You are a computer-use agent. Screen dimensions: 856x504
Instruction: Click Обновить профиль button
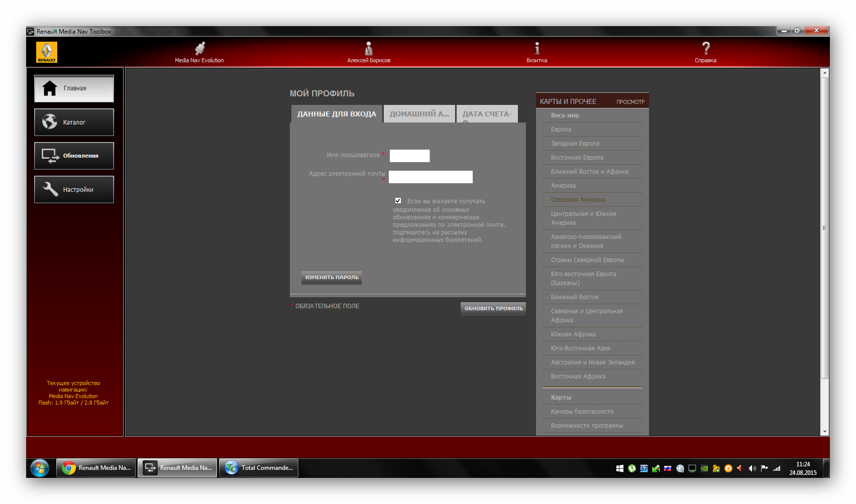coord(493,308)
